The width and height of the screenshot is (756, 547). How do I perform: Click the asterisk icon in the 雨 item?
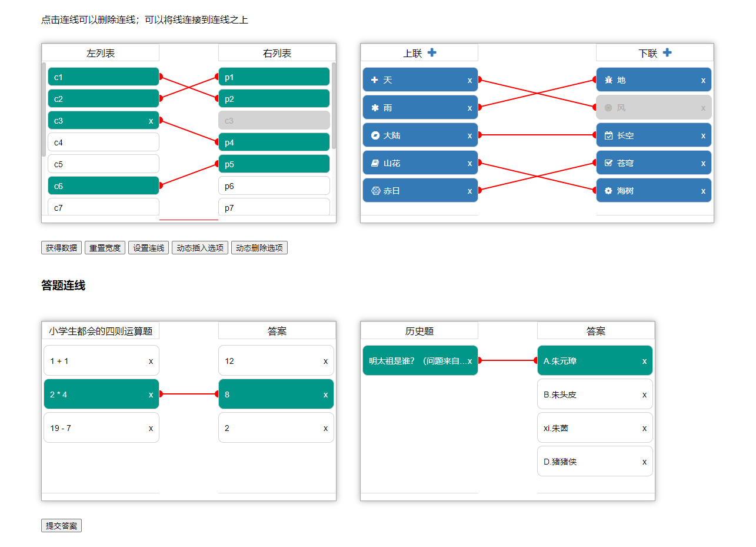pos(375,108)
